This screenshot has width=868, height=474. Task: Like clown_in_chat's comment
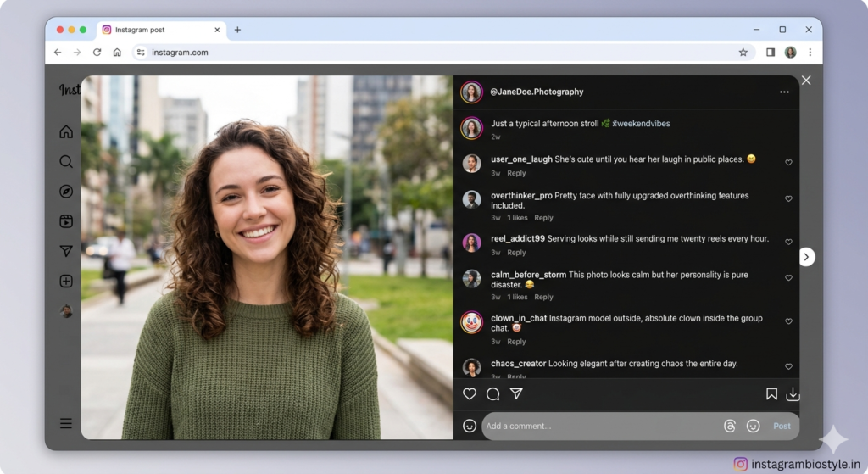coord(788,321)
